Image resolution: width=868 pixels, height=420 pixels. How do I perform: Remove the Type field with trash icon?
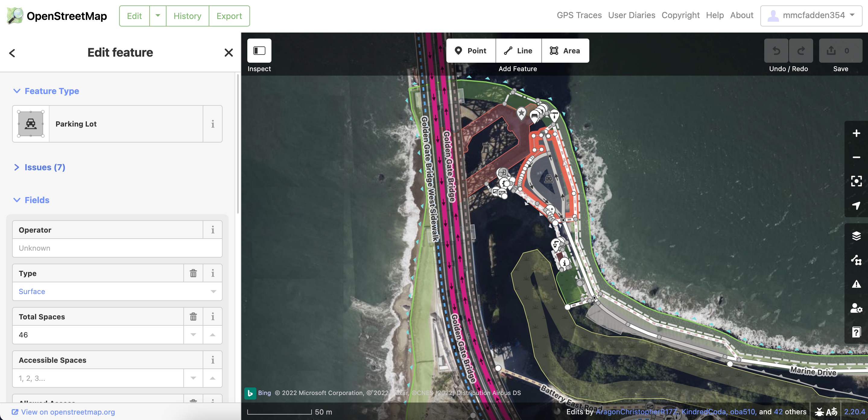[x=193, y=273]
